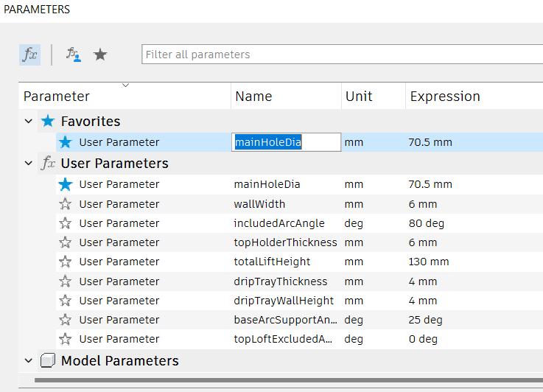Screen dimensions: 543x392
Task: Click the Expression column header
Action: coord(445,97)
